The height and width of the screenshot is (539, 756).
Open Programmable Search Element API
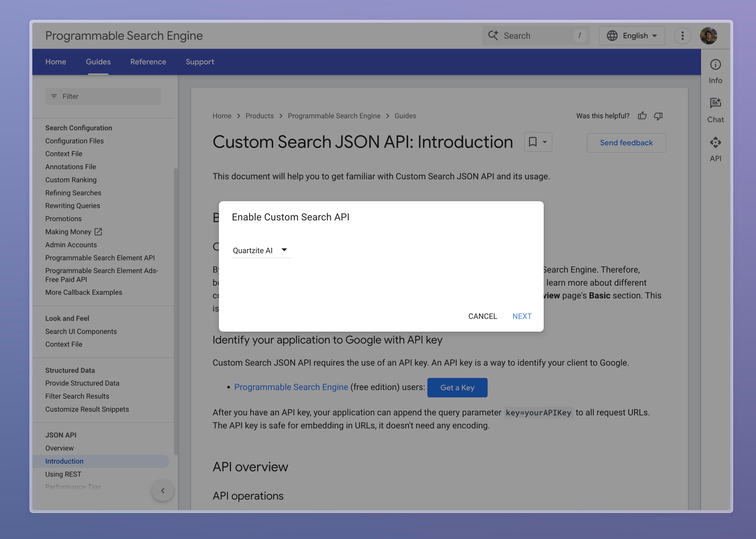(100, 258)
